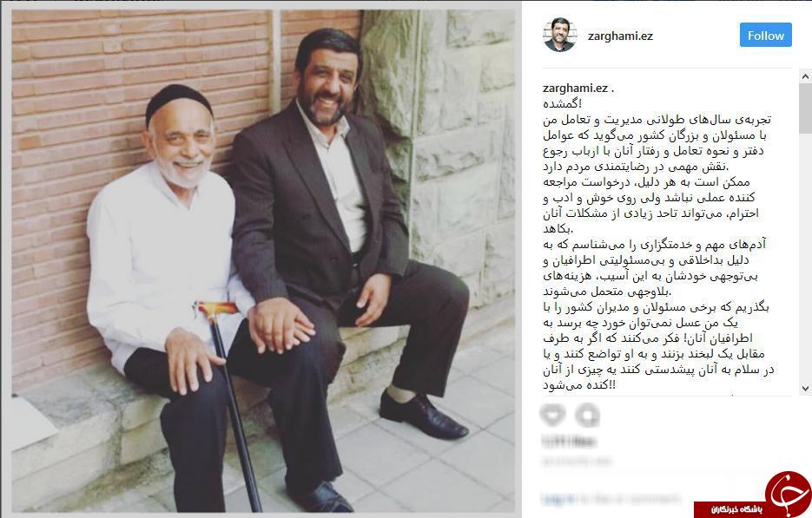This screenshot has width=812, height=518.
Task: Click the red باشگاه خبرنگاران banner
Action: click(x=730, y=509)
